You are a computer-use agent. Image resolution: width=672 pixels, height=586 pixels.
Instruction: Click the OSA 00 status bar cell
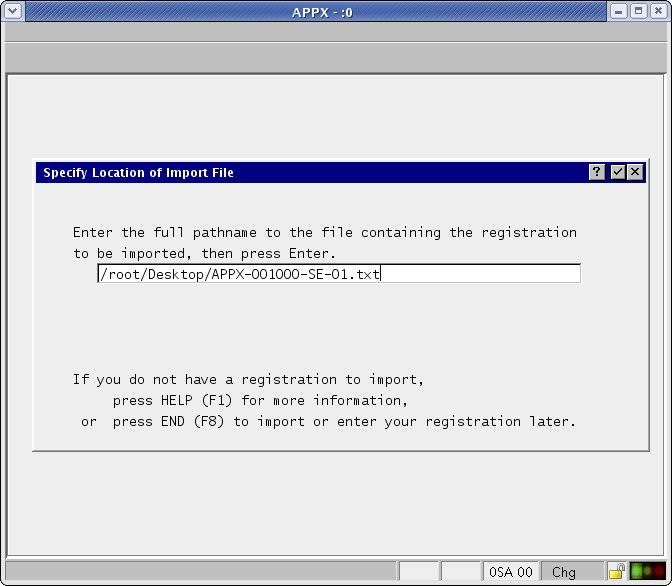click(510, 572)
